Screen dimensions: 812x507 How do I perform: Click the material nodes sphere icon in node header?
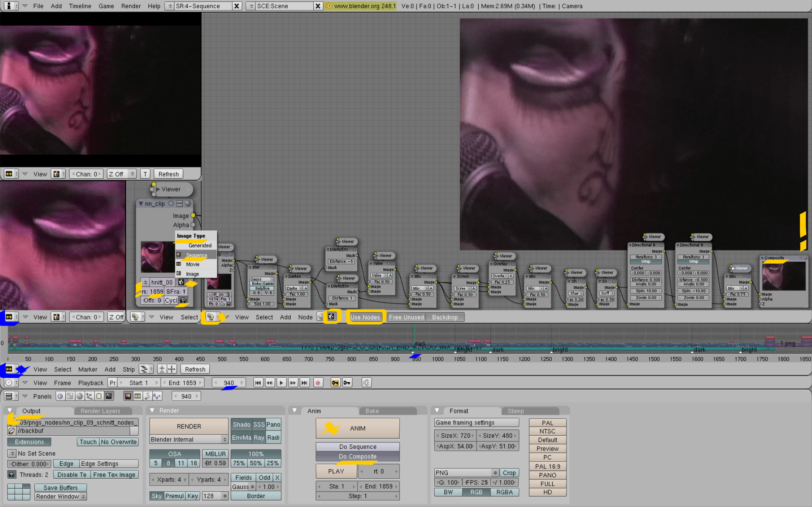pos(321,317)
